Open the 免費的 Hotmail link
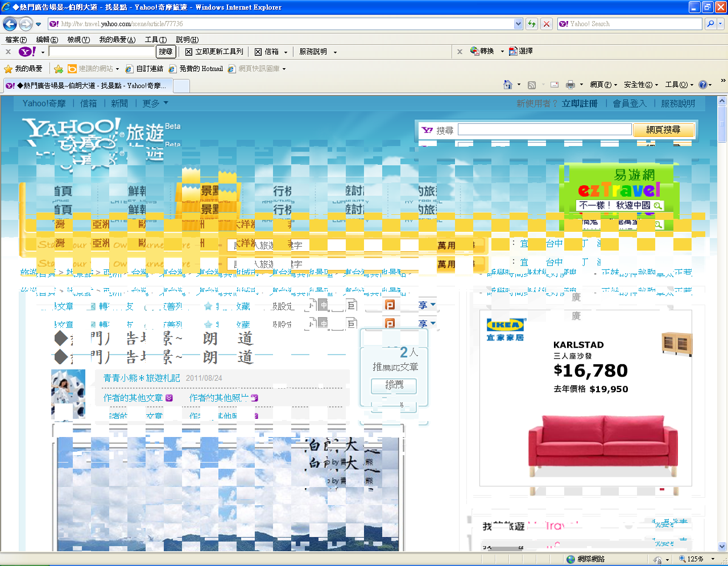Screen dimensions: 728x566 pos(196,69)
